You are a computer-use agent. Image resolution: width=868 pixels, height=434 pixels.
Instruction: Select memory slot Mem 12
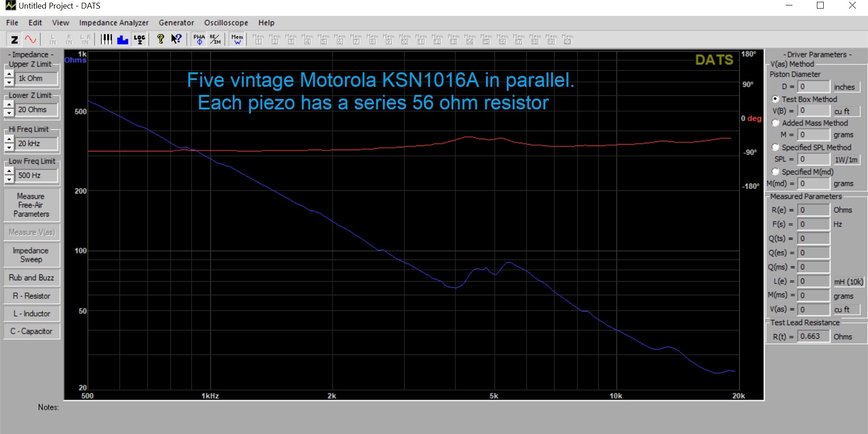[x=437, y=39]
